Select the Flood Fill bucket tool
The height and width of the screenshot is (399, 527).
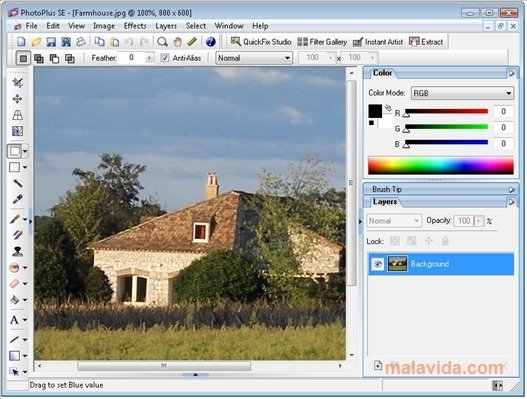click(14, 300)
